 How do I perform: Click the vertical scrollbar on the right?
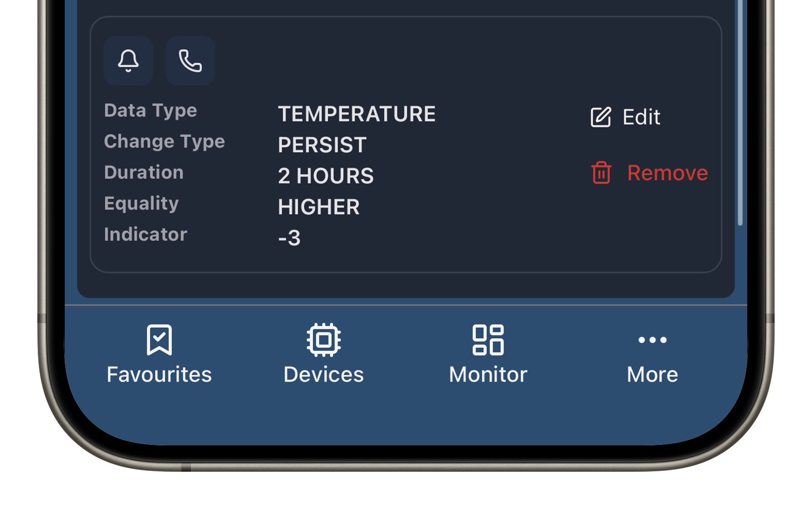(x=740, y=111)
